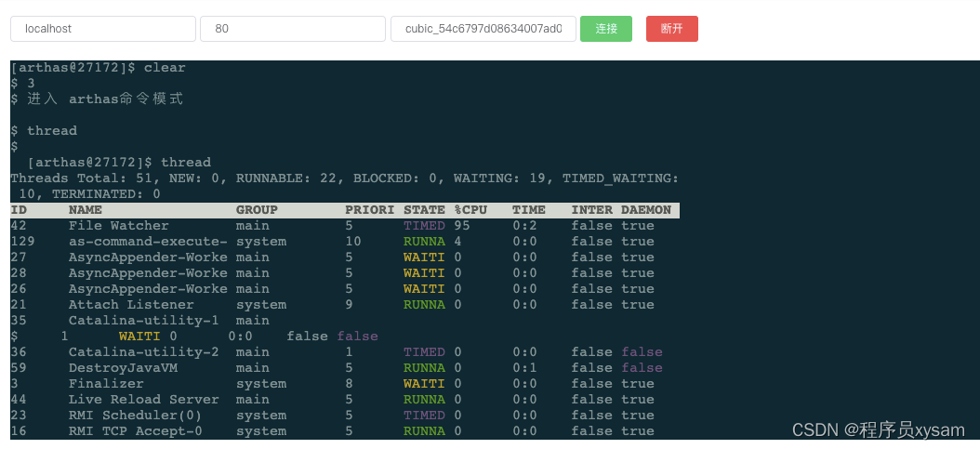This screenshot has height=449, width=980.
Task: Click the WAITI state of Finalizer
Action: click(424, 383)
